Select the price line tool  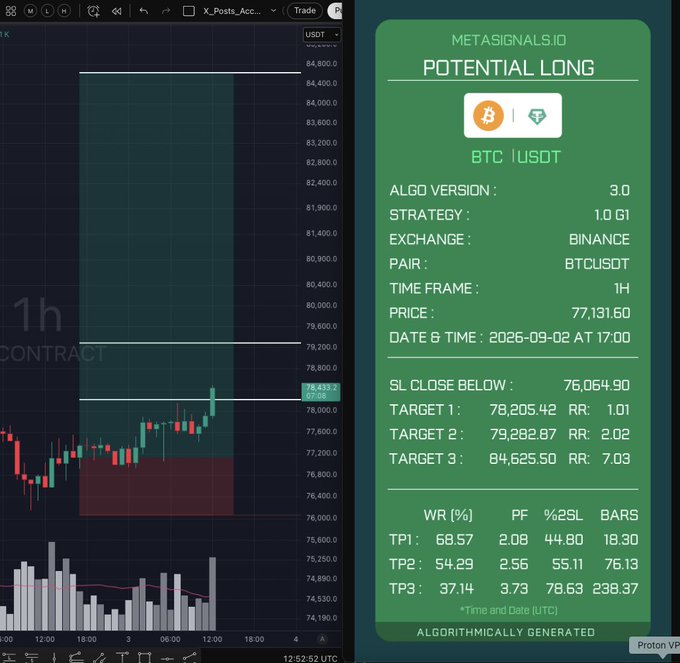coord(167,658)
